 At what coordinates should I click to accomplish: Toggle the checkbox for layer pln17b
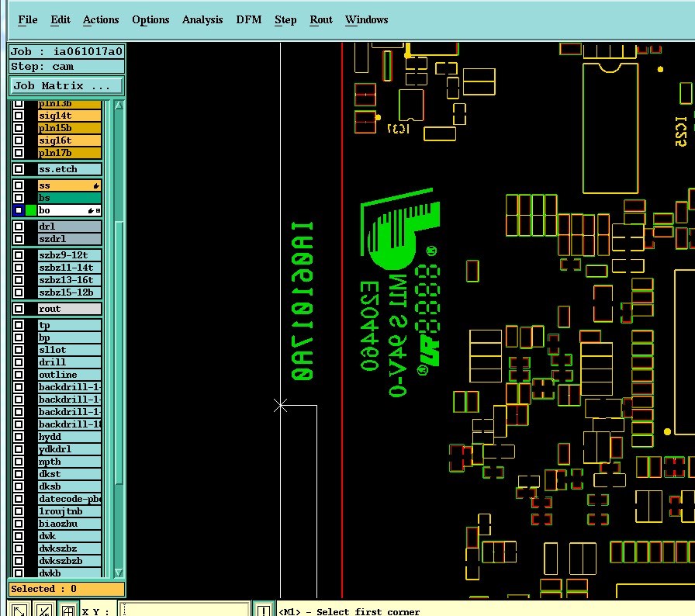(19, 153)
